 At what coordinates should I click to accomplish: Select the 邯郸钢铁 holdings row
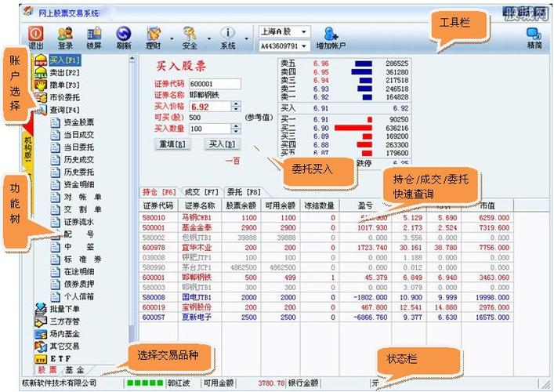[326, 278]
